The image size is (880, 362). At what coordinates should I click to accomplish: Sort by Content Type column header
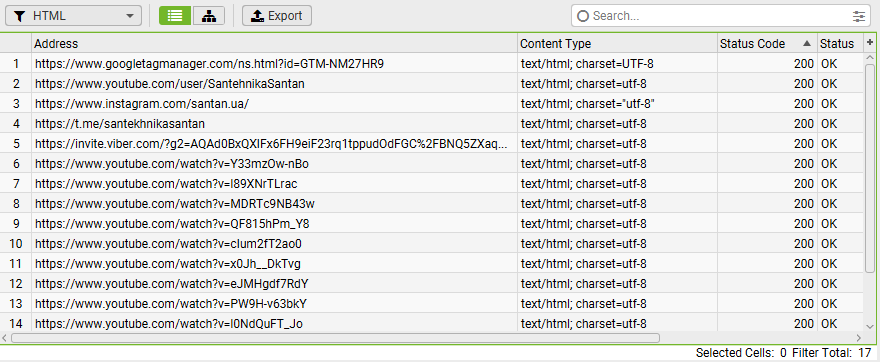[617, 44]
